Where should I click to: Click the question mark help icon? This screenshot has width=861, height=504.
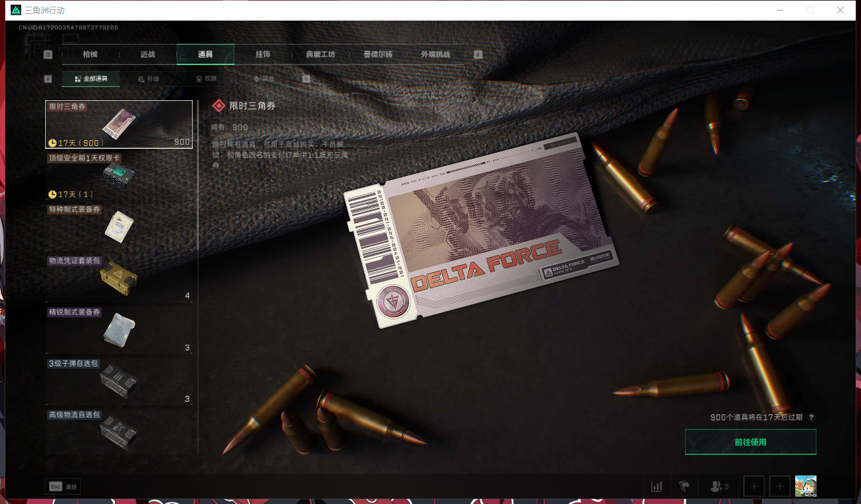(811, 418)
